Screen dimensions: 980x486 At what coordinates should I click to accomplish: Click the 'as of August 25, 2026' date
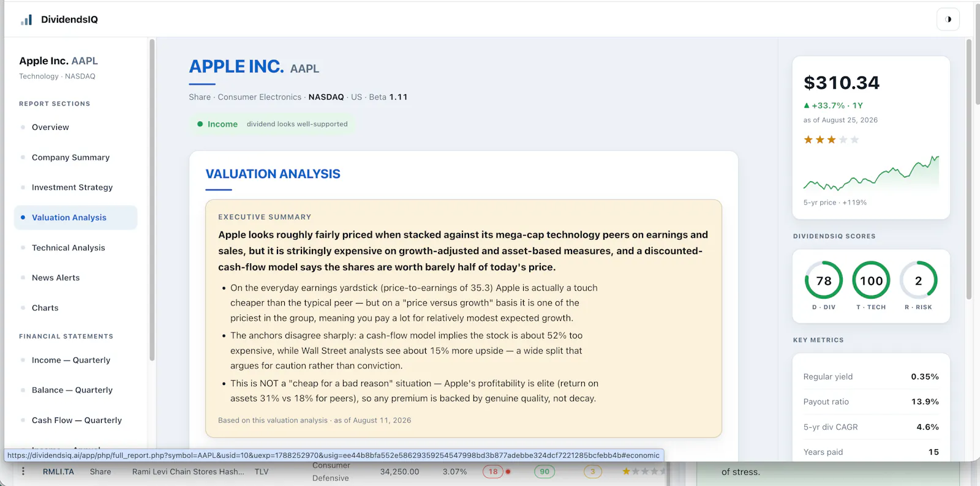click(840, 121)
